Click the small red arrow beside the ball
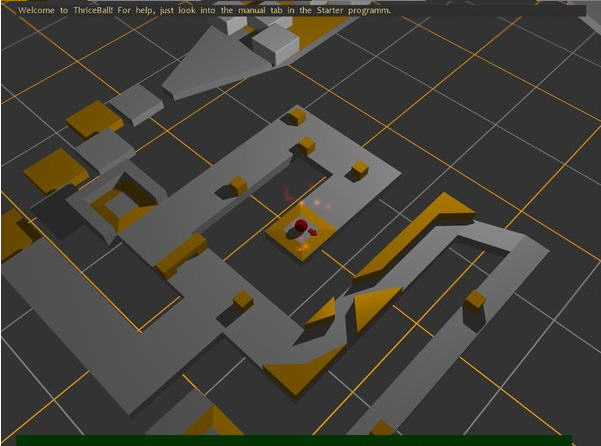 pos(314,231)
